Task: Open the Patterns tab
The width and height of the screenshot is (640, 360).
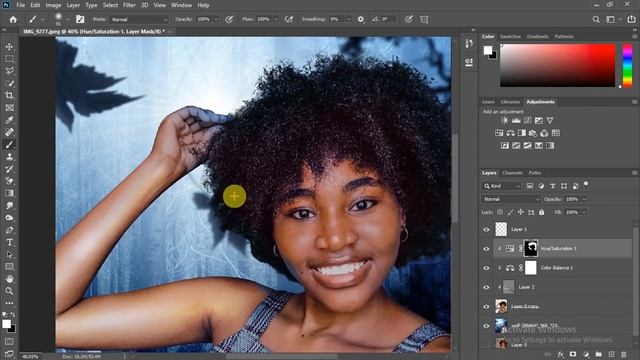Action: tap(564, 37)
